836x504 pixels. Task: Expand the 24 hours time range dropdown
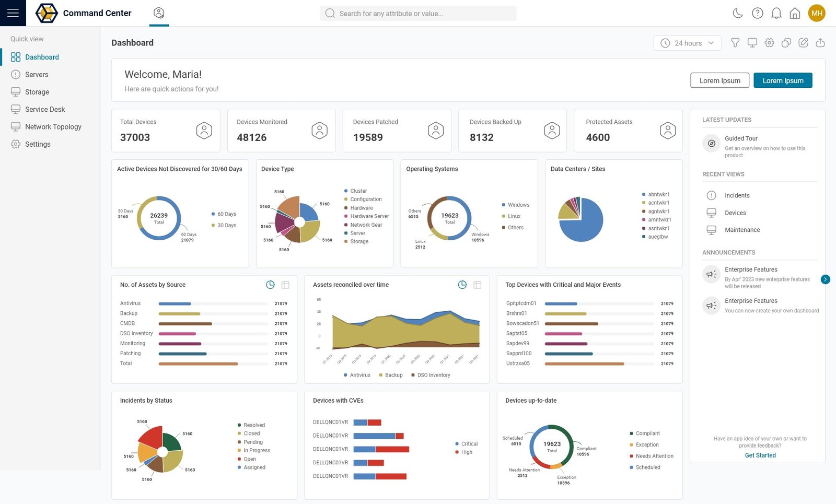coord(687,43)
